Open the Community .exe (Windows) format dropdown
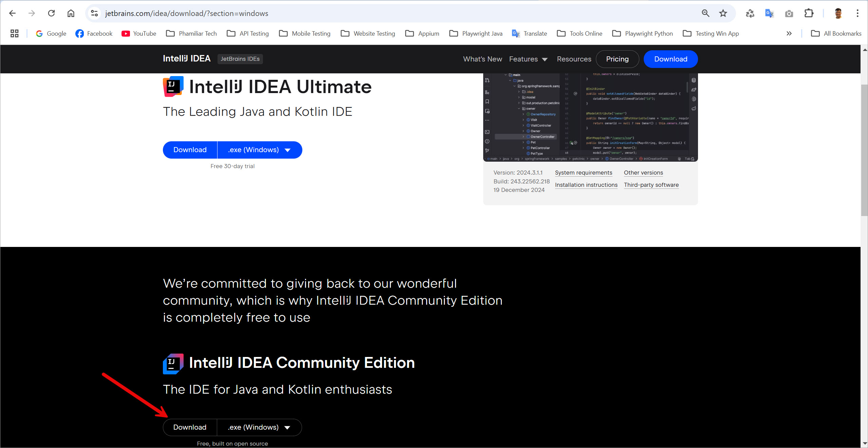 pos(259,427)
